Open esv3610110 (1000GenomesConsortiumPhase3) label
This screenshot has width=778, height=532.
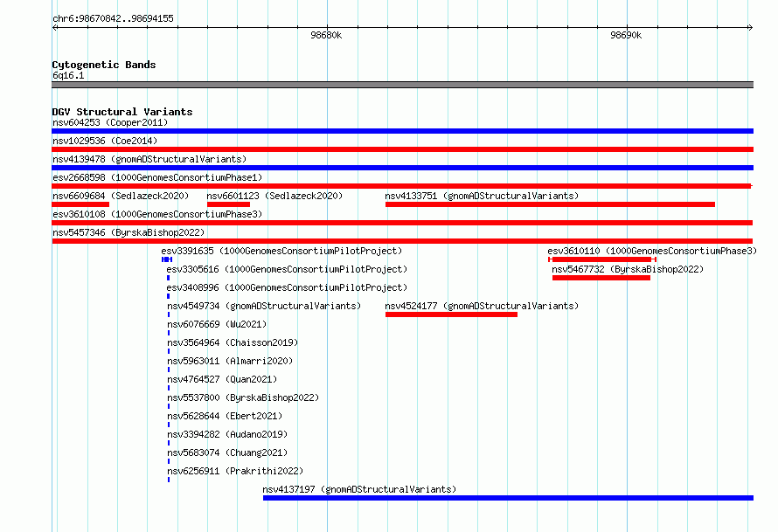pyautogui.click(x=652, y=251)
